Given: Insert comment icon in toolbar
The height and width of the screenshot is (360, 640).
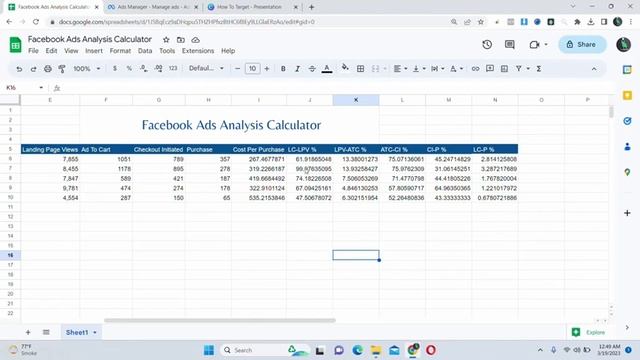Looking at the screenshot, I should tap(490, 69).
